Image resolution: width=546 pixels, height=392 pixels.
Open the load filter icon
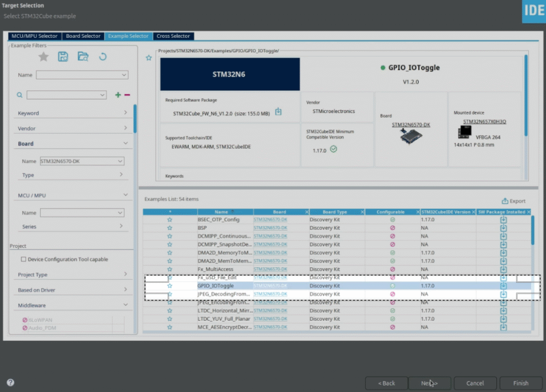tap(83, 56)
